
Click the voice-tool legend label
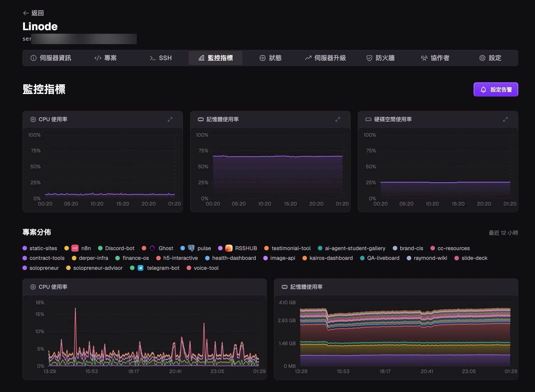[206, 268]
